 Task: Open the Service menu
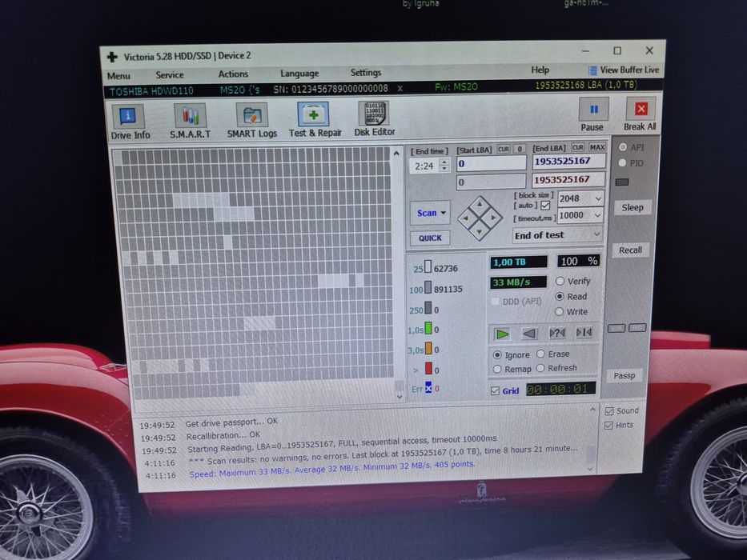coord(170,74)
